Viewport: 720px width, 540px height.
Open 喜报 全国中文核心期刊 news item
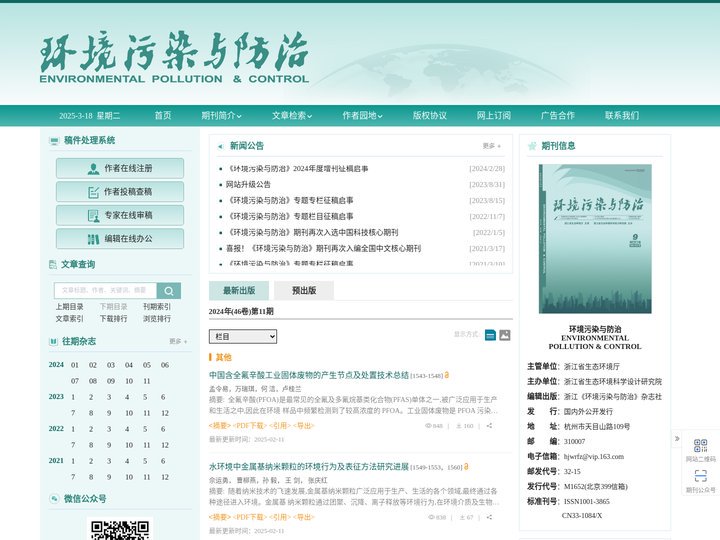(x=323, y=248)
